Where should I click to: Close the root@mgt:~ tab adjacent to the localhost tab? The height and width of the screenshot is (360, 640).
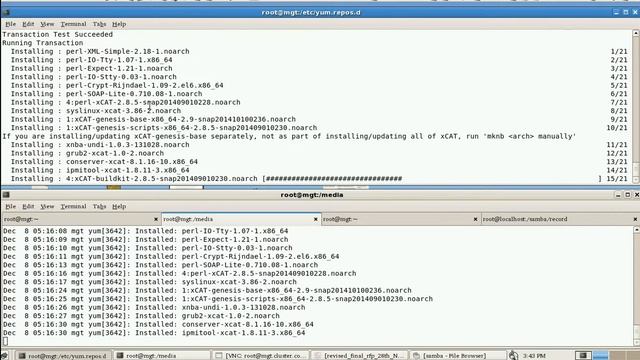click(475, 220)
